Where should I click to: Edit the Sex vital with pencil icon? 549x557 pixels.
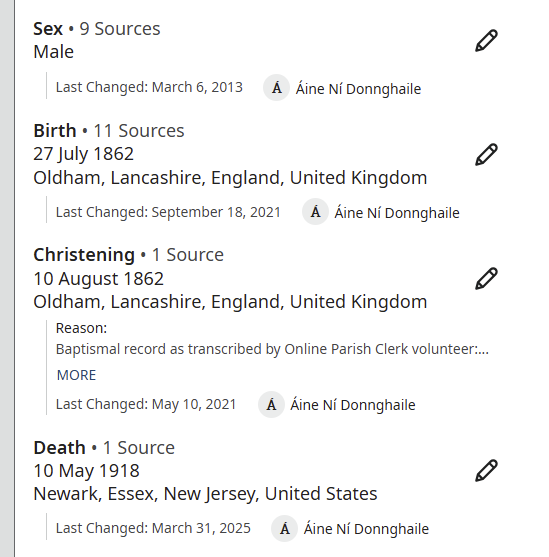(x=486, y=40)
